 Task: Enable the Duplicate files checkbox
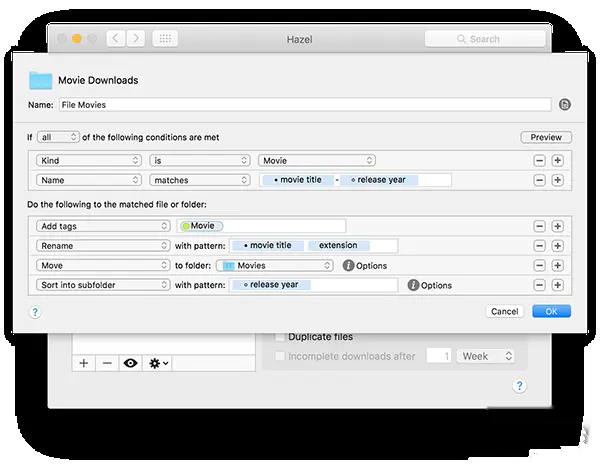(x=280, y=337)
